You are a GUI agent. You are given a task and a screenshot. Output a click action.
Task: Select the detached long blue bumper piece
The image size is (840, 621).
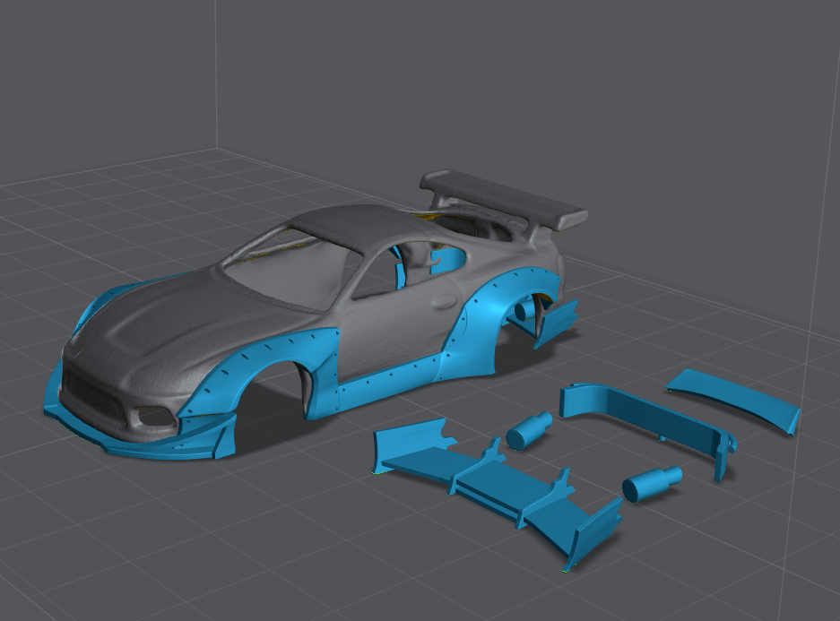(x=645, y=419)
